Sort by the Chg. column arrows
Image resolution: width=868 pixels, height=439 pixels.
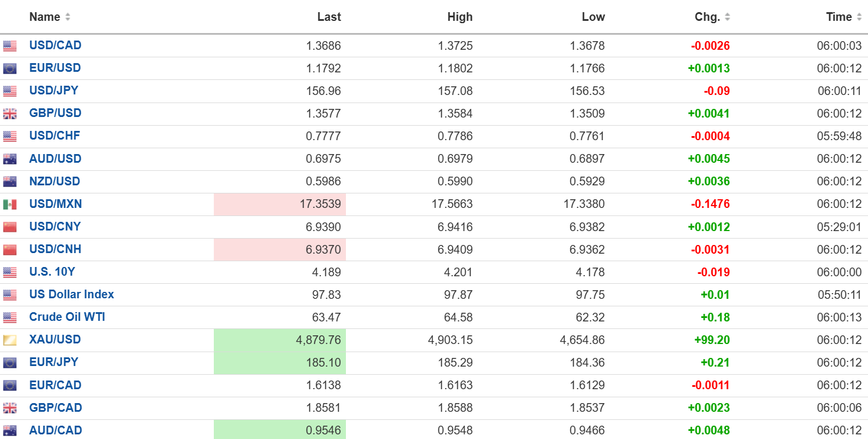coord(727,17)
